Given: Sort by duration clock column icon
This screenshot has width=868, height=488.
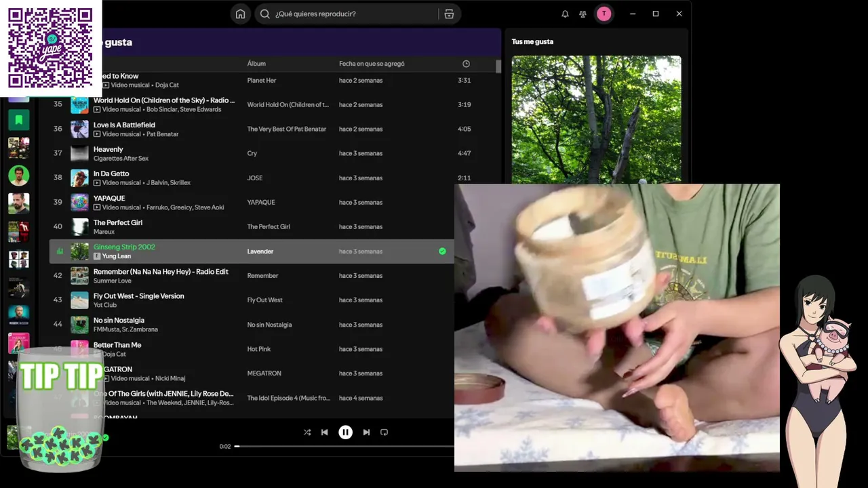Looking at the screenshot, I should (x=466, y=64).
